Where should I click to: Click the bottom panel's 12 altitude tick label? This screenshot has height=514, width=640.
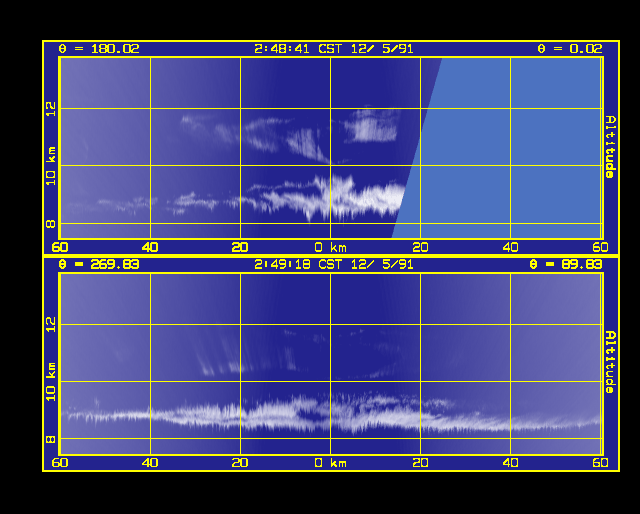pos(51,325)
